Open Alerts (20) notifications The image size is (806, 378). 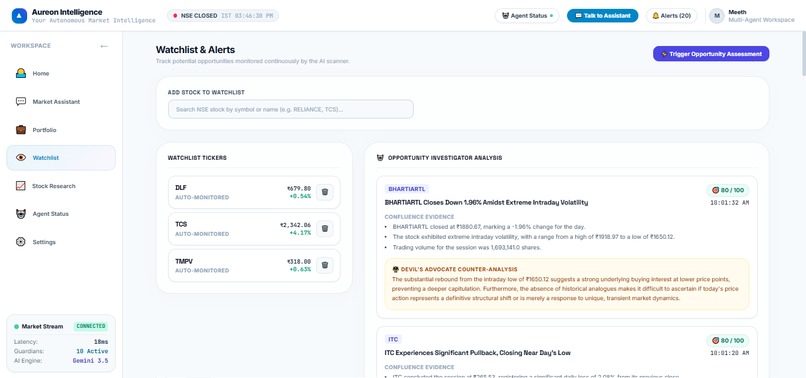coord(671,16)
